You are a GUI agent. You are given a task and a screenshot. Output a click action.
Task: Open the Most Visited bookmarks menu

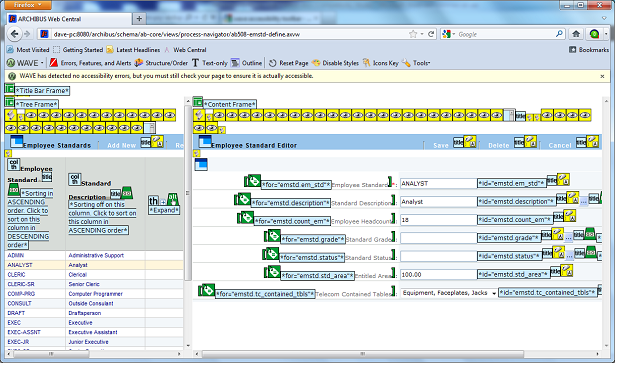click(x=28, y=50)
